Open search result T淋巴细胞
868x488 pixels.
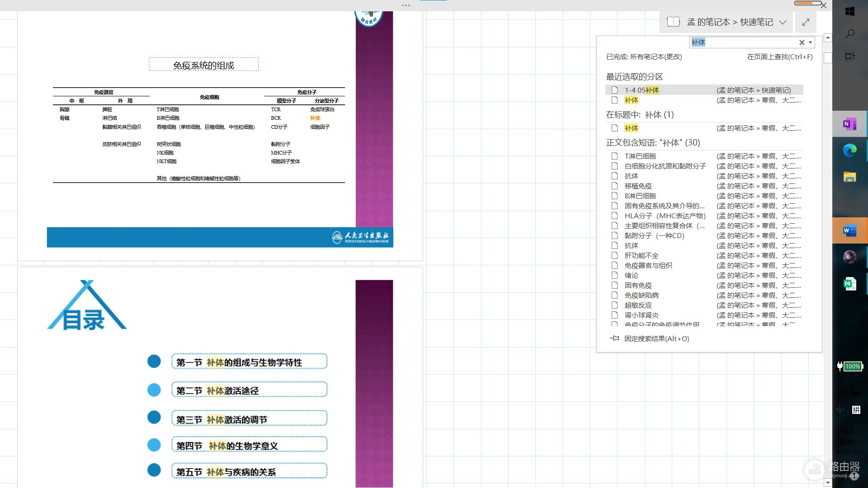(640, 156)
